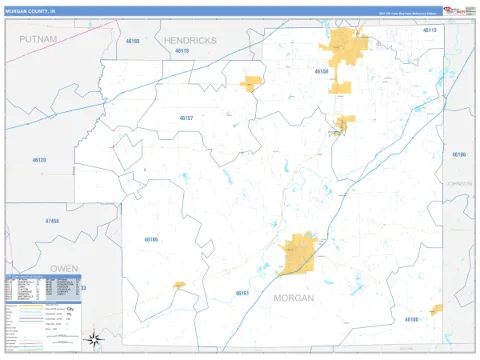The width and height of the screenshot is (480, 360).
Task: Click the distance scale bar in legend
Action: [62, 337]
